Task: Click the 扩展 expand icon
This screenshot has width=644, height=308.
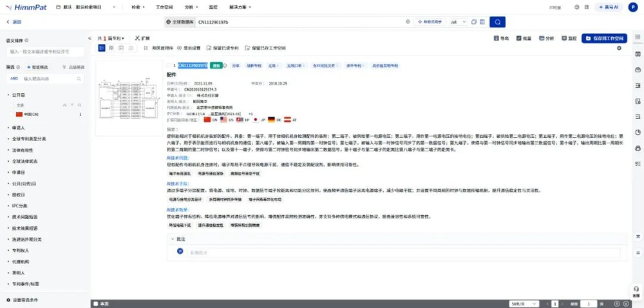Action: tap(142, 38)
